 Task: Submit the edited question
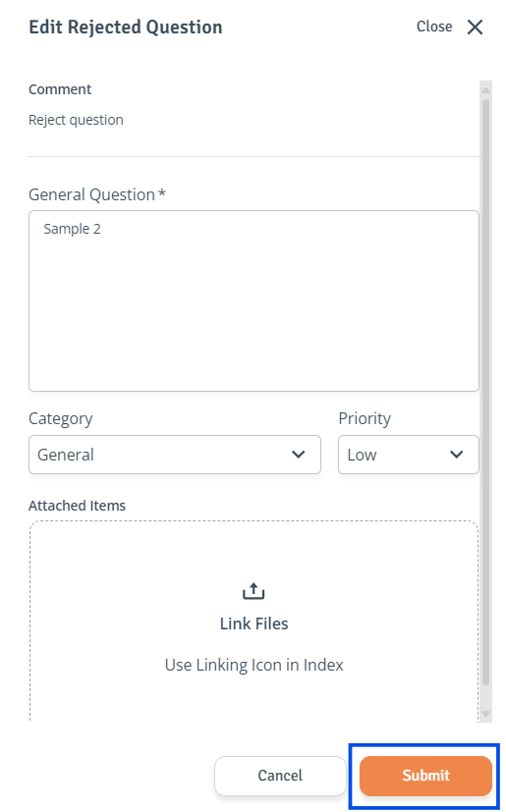pyautogui.click(x=425, y=776)
